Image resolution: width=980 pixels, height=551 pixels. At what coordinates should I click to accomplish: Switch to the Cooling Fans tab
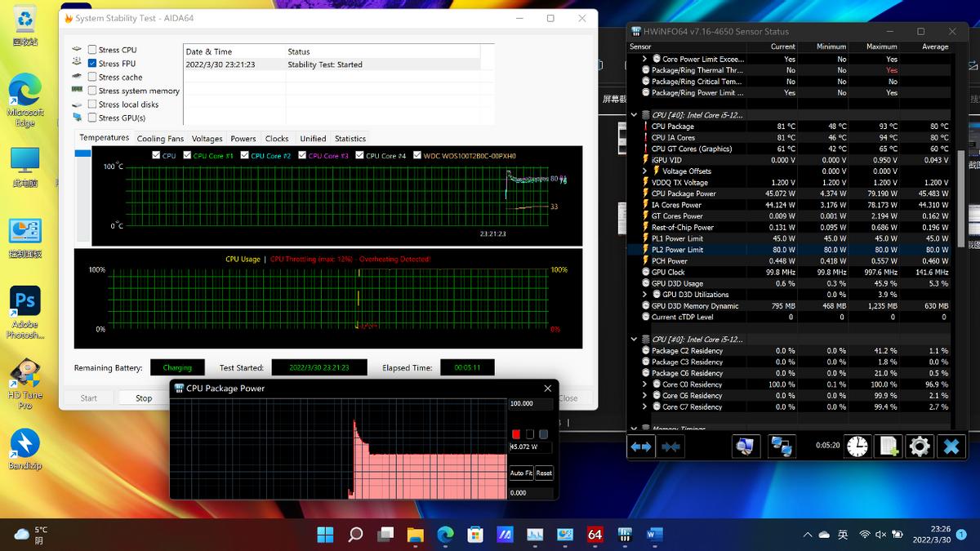coord(160,139)
